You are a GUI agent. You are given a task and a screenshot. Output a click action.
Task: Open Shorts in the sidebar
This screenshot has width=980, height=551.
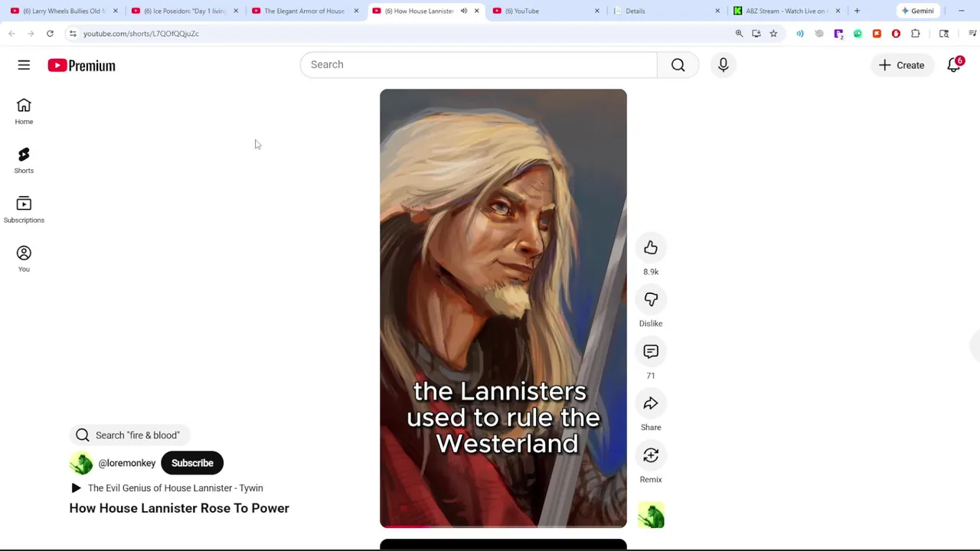(x=24, y=161)
